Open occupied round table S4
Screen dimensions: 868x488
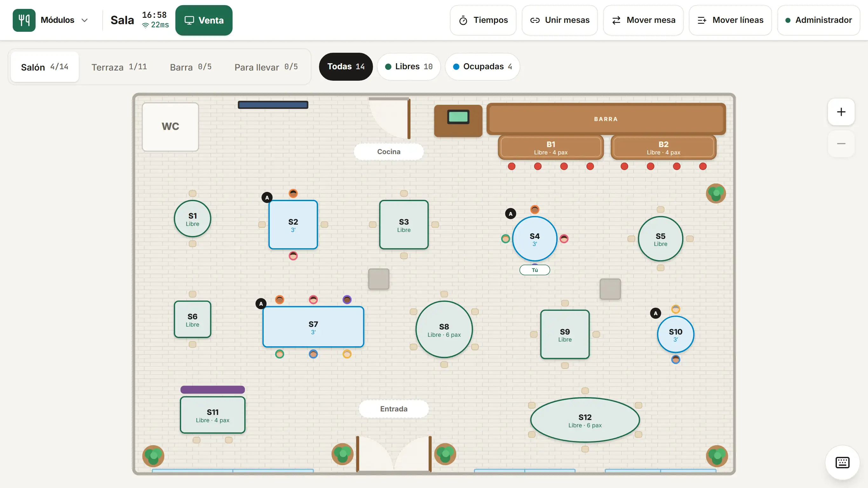(x=534, y=239)
